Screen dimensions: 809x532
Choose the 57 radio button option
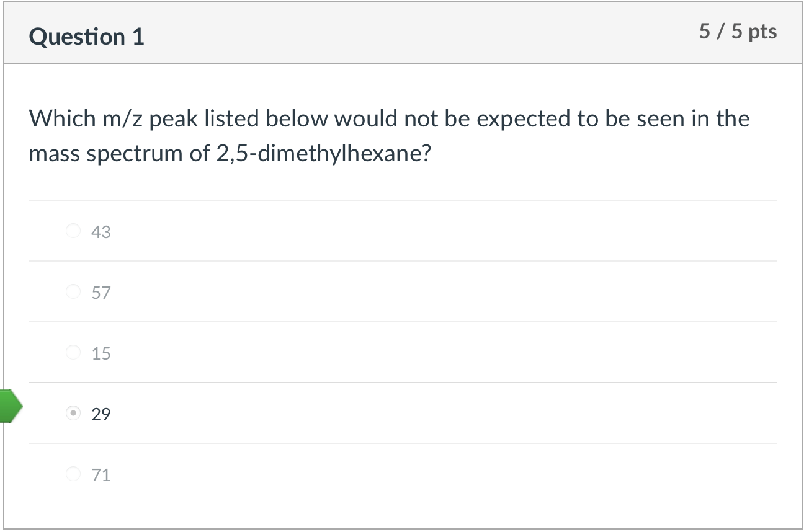tap(73, 292)
